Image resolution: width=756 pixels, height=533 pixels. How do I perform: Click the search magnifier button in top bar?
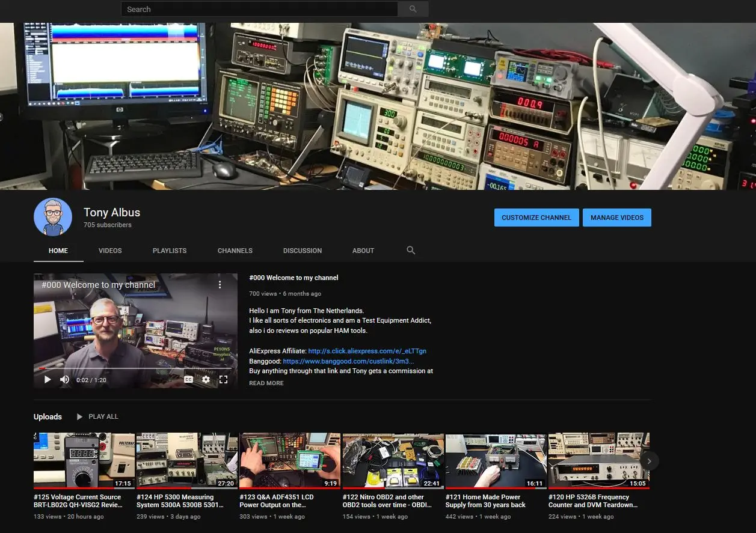[413, 9]
